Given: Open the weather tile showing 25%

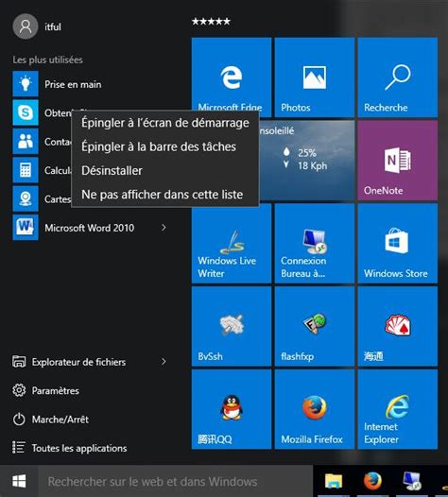Looking at the screenshot, I should tap(306, 160).
